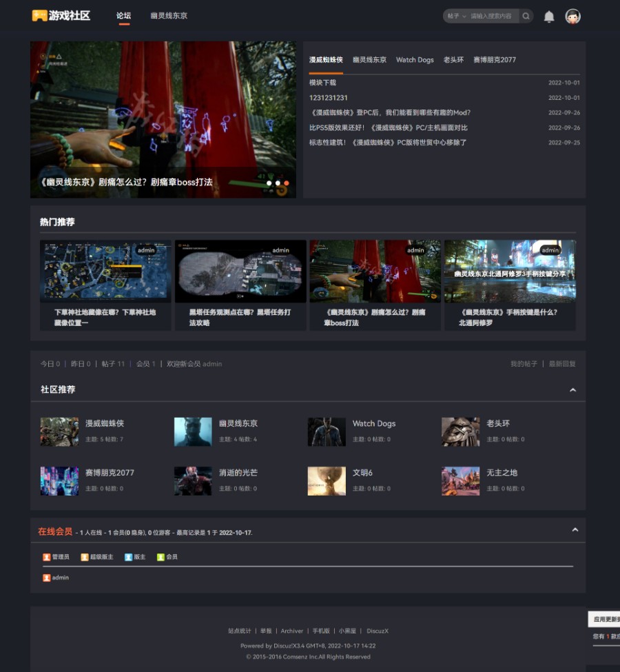Open the 文明6 forum thumbnail icon
The image size is (620, 672).
(327, 481)
